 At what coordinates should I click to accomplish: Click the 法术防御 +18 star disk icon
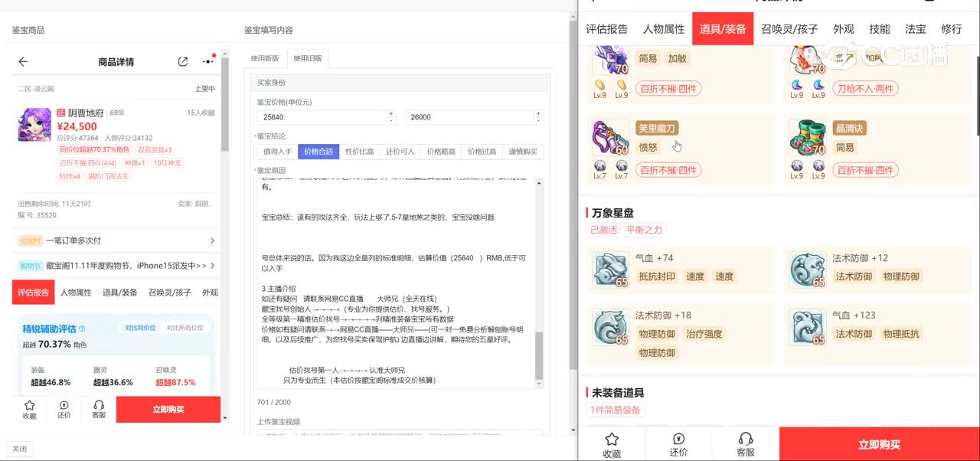pos(610,327)
